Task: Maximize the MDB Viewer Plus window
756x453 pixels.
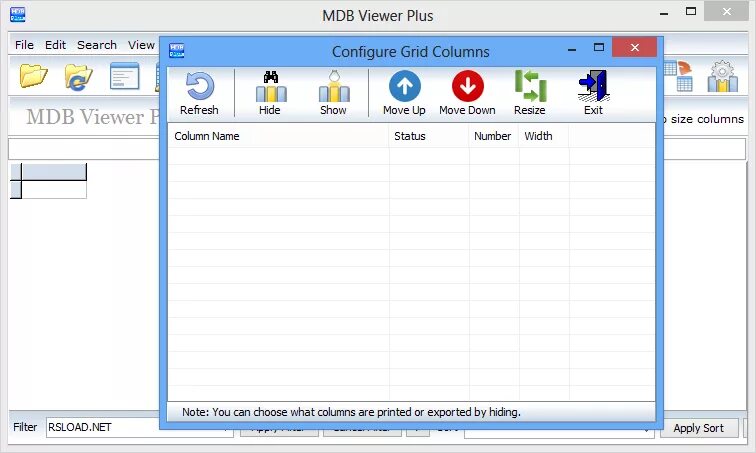Action: (691, 11)
